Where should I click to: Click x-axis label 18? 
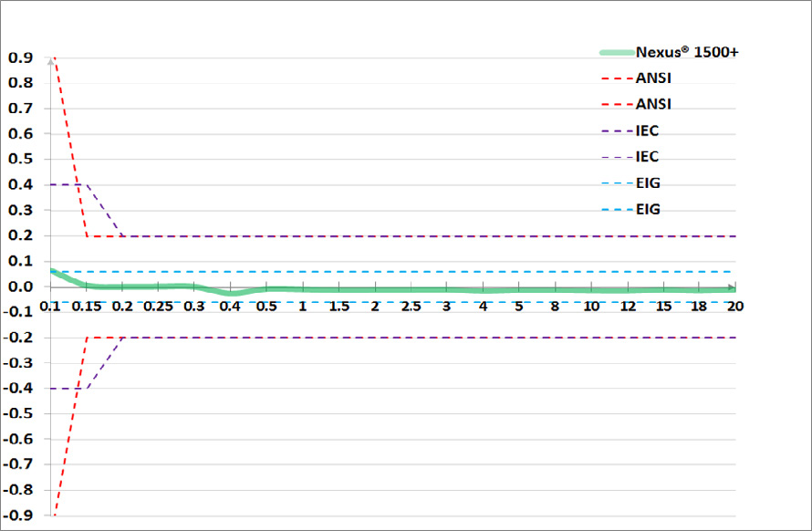(x=699, y=307)
